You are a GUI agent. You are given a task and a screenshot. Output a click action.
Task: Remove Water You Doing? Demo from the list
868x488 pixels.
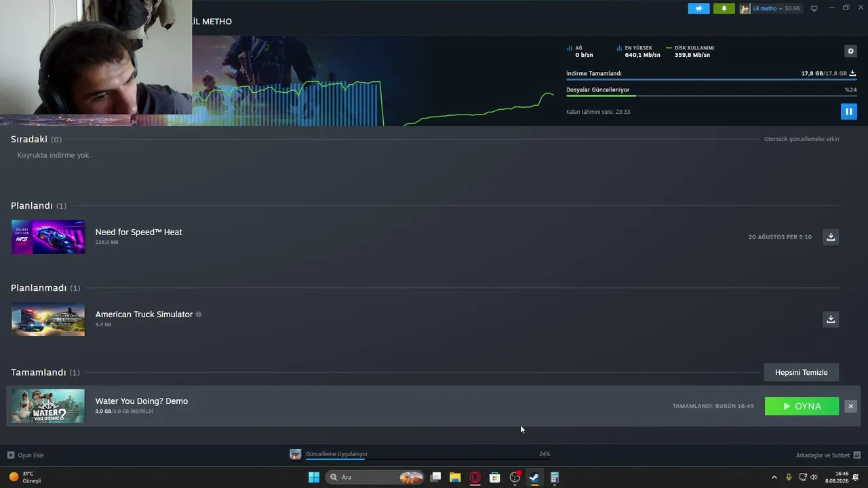[x=850, y=406]
